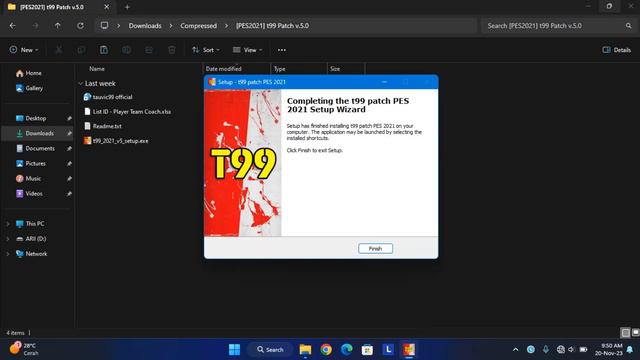Open Microsoft Store from the taskbar
Viewport: 640px width, 360px height.
pyautogui.click(x=367, y=349)
